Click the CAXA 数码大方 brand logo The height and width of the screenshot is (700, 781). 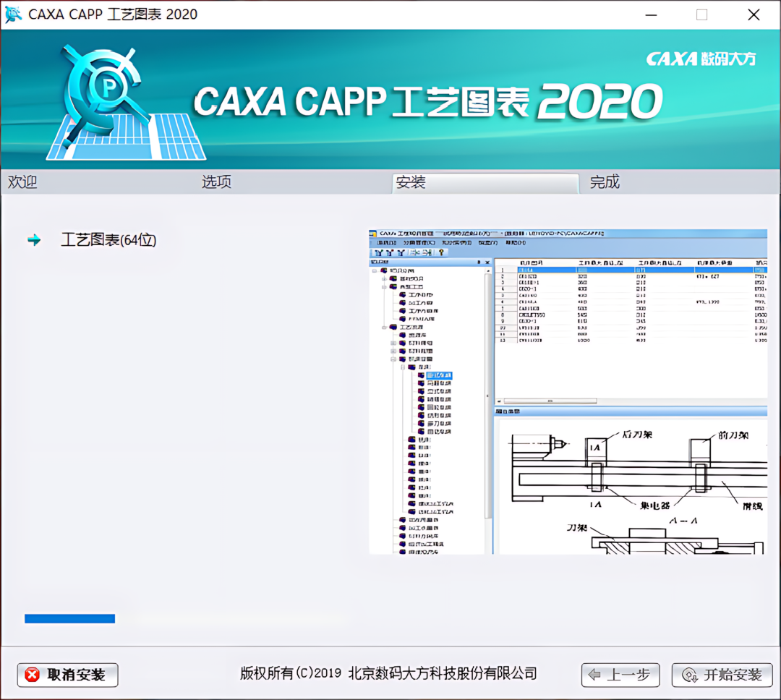(701, 59)
